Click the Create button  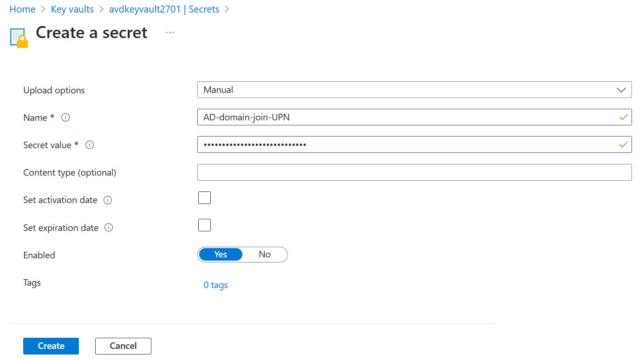pos(51,346)
